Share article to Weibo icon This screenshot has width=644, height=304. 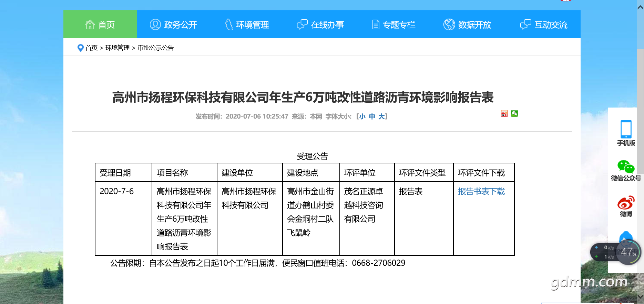(x=504, y=114)
